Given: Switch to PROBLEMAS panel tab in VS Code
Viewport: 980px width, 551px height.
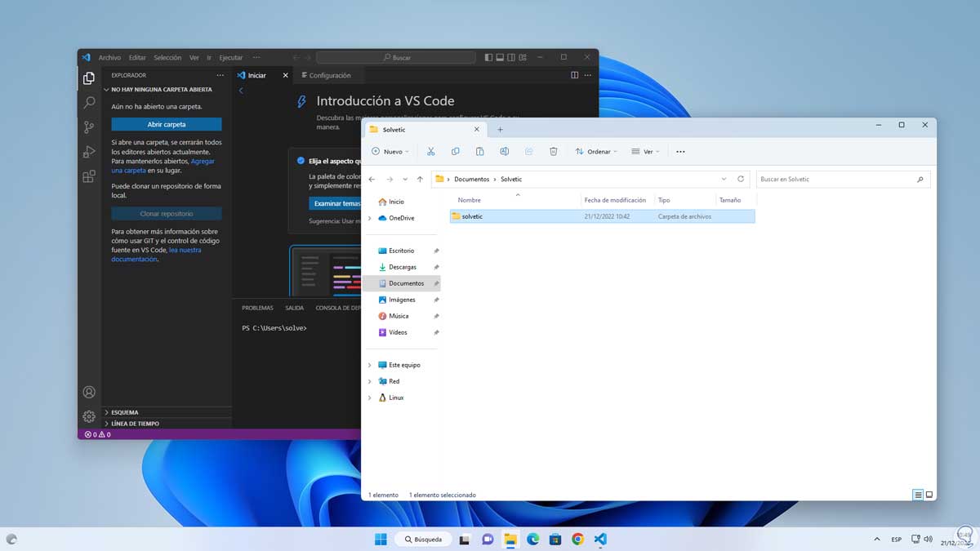Looking at the screenshot, I should [x=257, y=308].
